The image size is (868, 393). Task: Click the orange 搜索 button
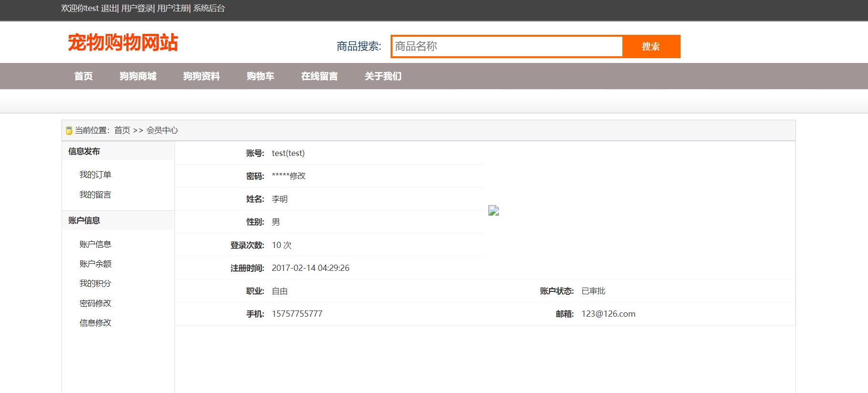651,46
